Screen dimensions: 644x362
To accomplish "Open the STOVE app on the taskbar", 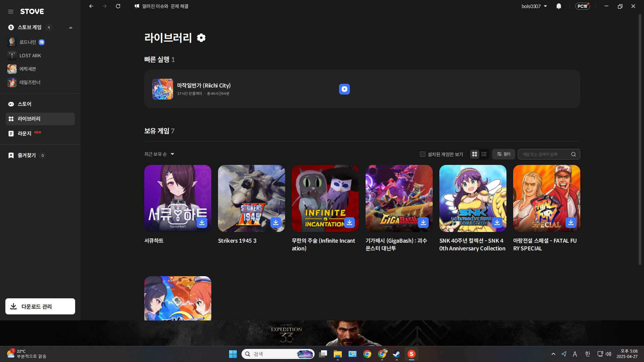I will [x=412, y=354].
